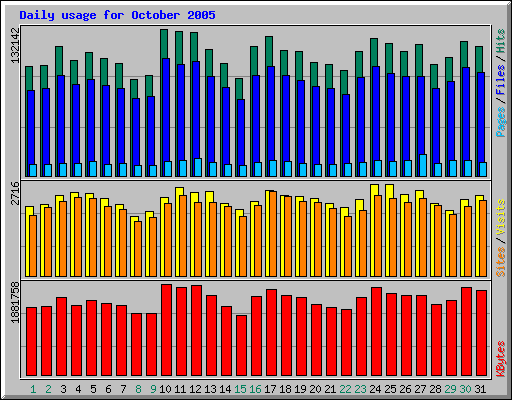Select the red KBytes bar for day 30

466,331
